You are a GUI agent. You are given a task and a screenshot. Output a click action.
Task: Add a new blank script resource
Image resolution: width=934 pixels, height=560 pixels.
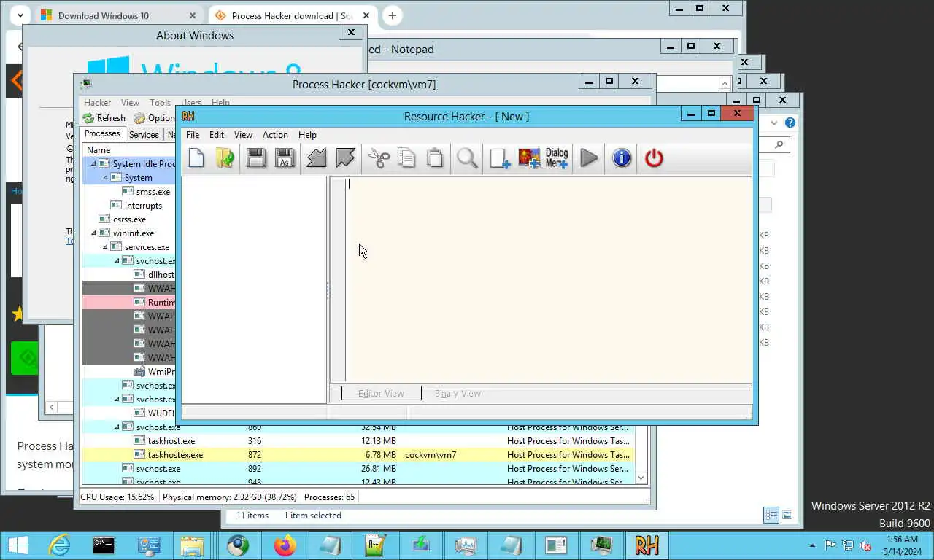pos(500,158)
